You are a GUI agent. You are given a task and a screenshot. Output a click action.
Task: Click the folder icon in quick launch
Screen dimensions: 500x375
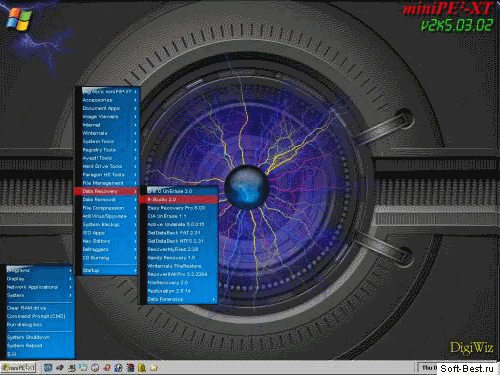point(154,368)
